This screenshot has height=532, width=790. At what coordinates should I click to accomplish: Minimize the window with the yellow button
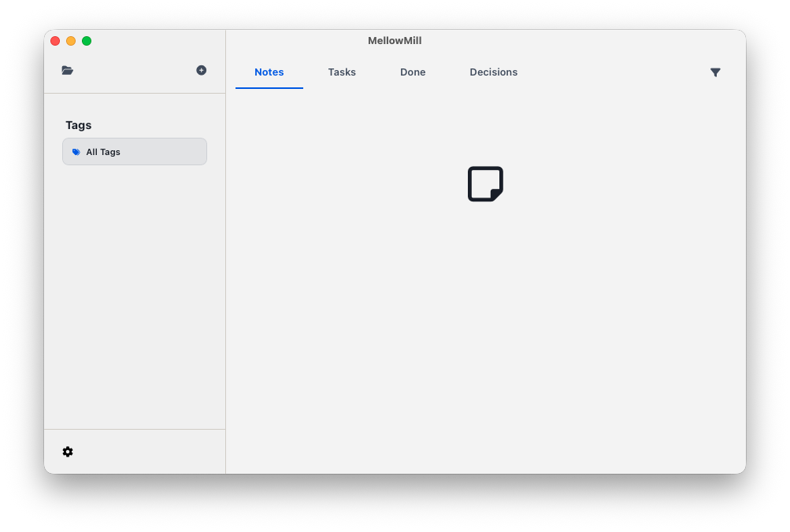click(71, 41)
